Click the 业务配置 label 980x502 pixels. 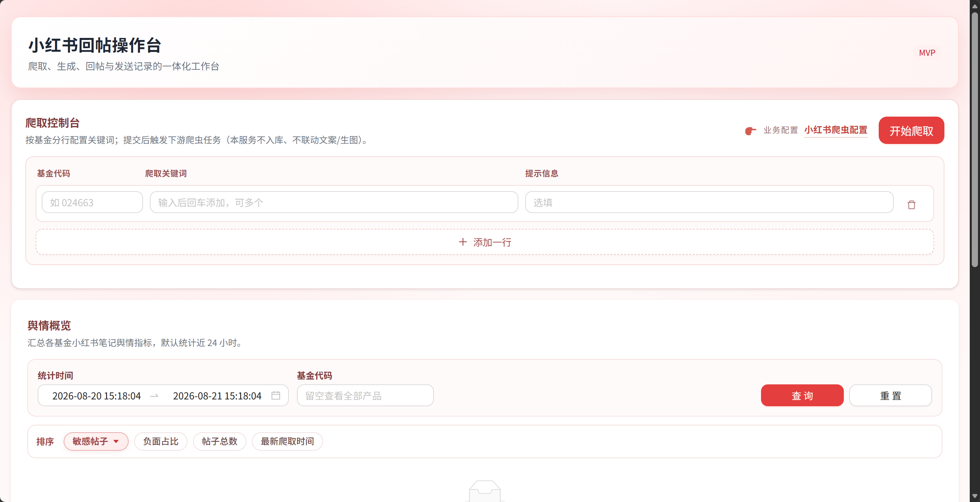(780, 130)
